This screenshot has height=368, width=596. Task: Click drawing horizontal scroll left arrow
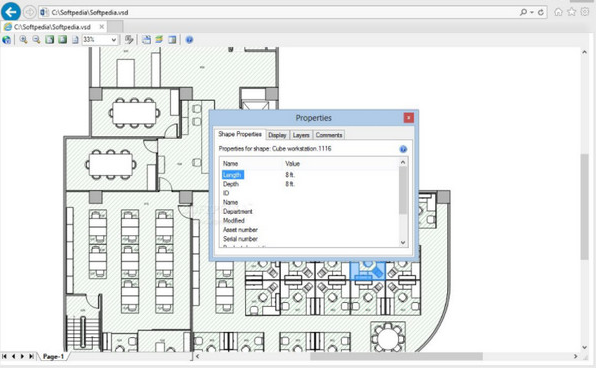pos(198,356)
